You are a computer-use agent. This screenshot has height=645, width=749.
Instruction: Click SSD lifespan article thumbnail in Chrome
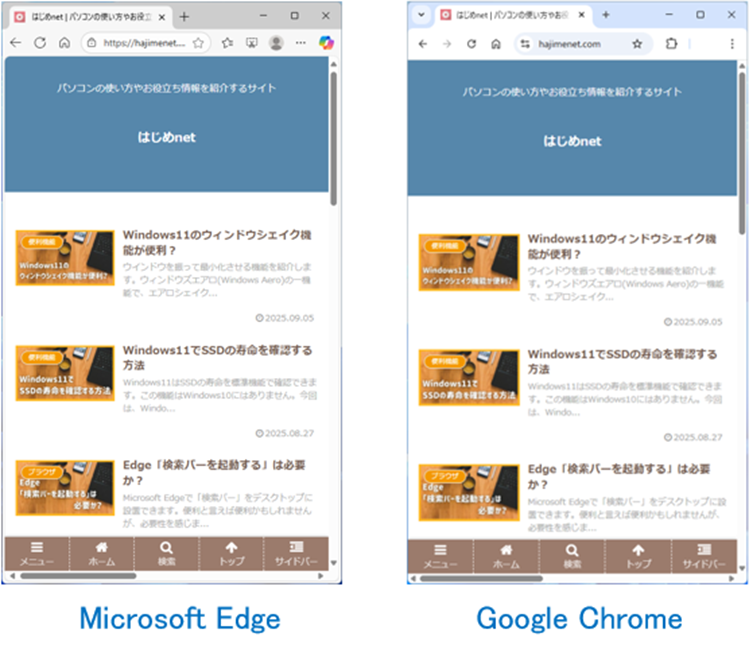pos(469,377)
